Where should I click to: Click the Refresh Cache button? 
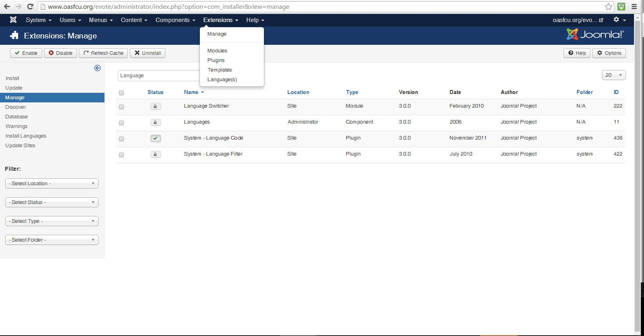click(103, 53)
